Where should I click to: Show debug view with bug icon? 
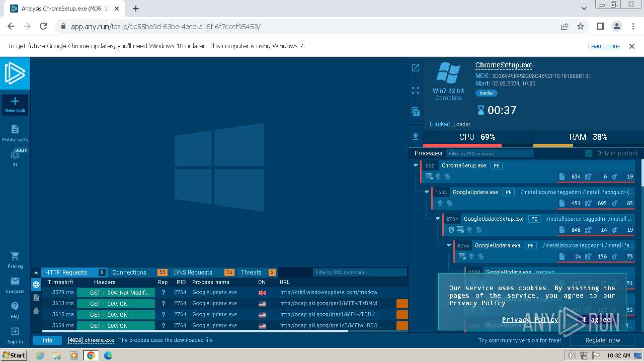click(36, 311)
